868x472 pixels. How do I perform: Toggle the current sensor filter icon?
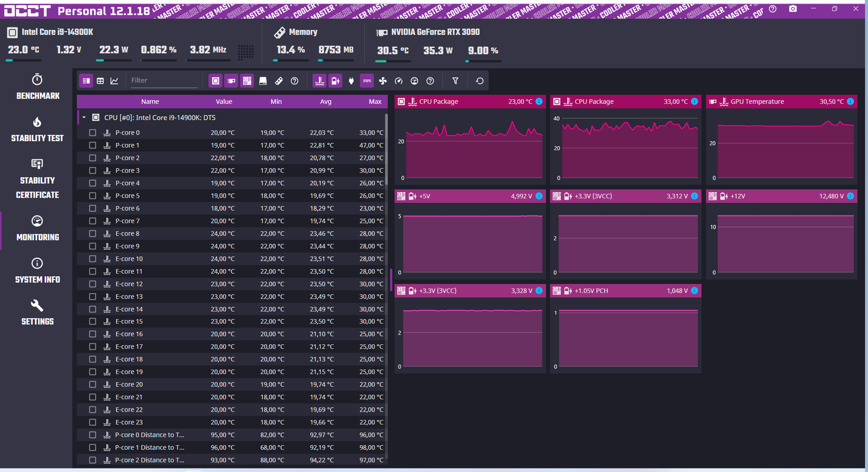tap(367, 81)
